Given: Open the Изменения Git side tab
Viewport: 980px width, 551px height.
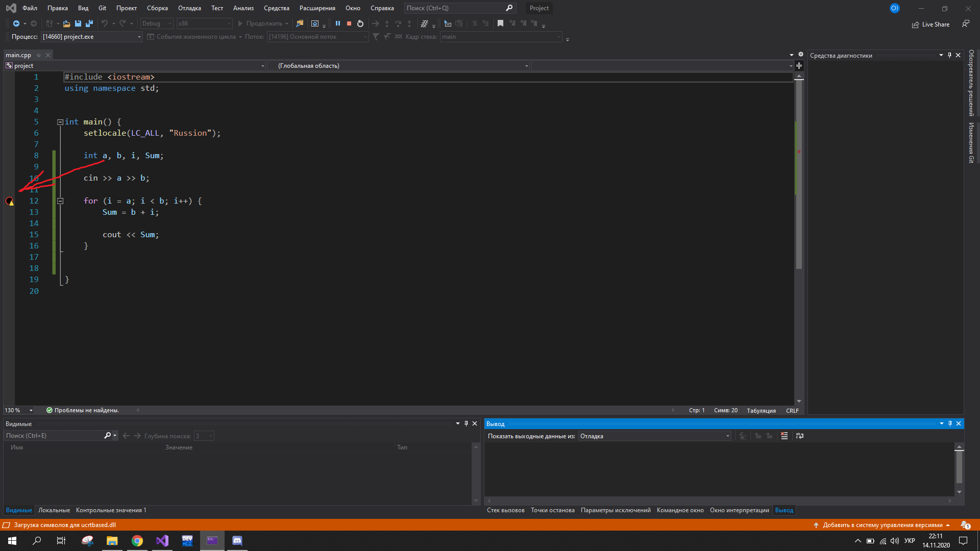Looking at the screenshot, I should coord(971,142).
